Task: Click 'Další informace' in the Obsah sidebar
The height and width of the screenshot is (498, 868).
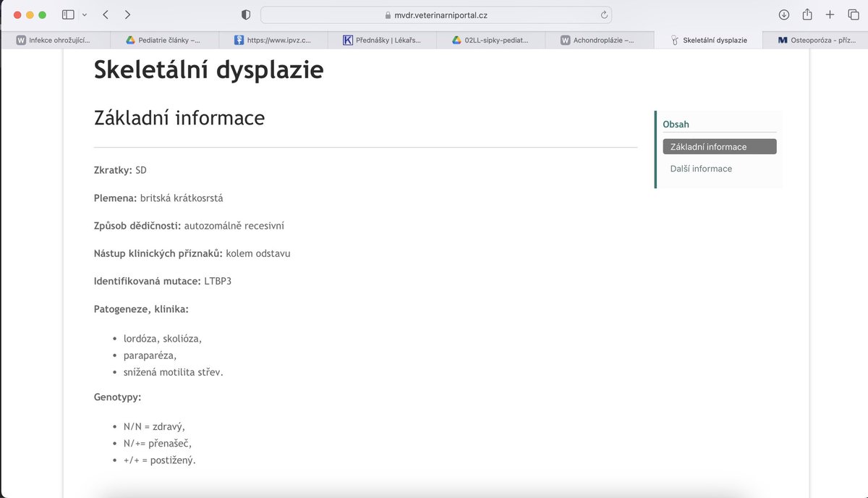Action: click(701, 169)
